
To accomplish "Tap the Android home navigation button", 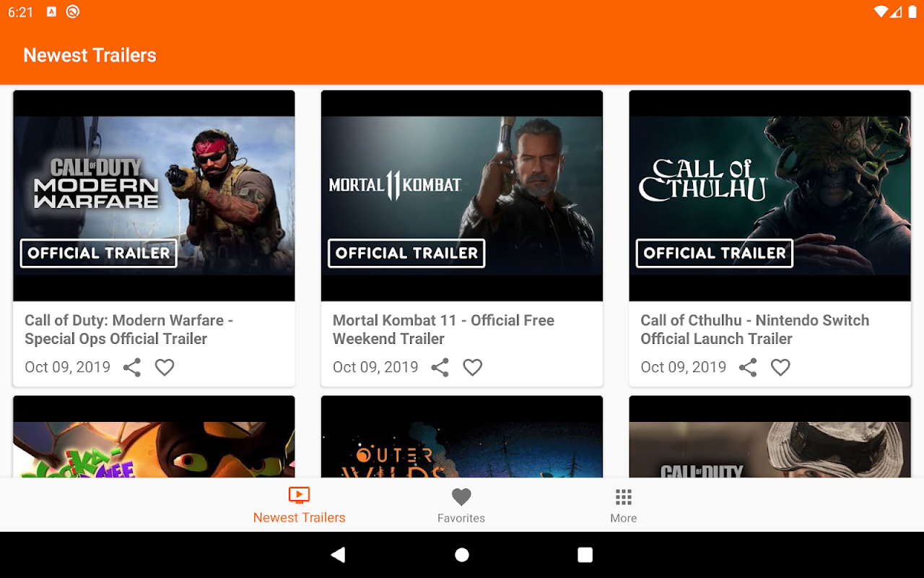I will 462,555.
